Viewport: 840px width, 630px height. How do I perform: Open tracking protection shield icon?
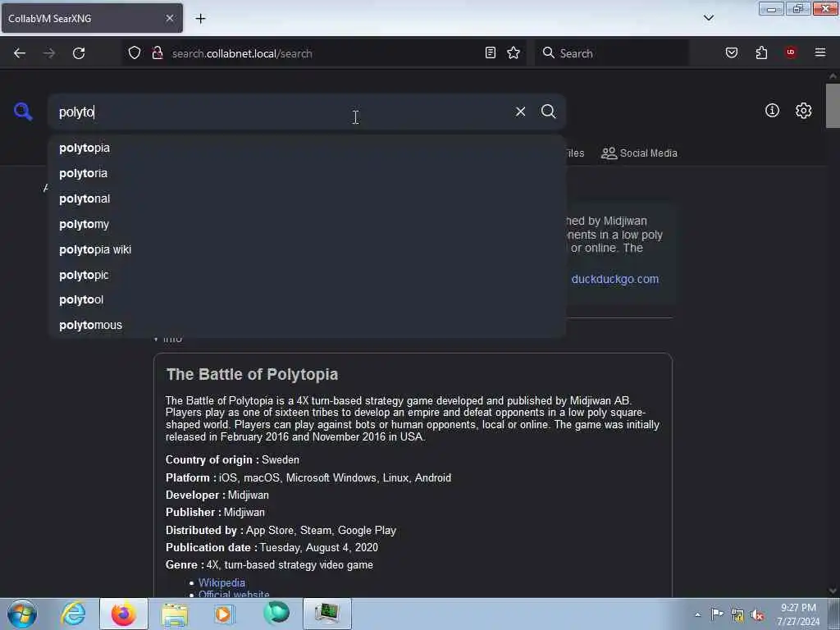[135, 53]
